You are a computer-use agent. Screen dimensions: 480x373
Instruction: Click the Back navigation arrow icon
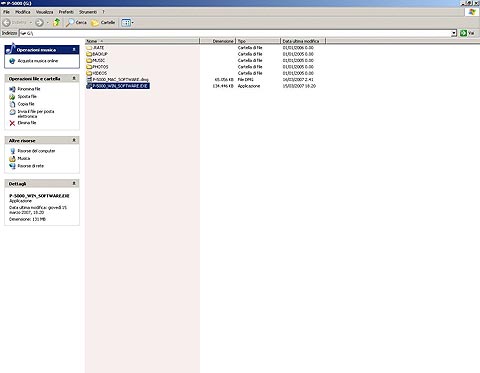tap(6, 23)
